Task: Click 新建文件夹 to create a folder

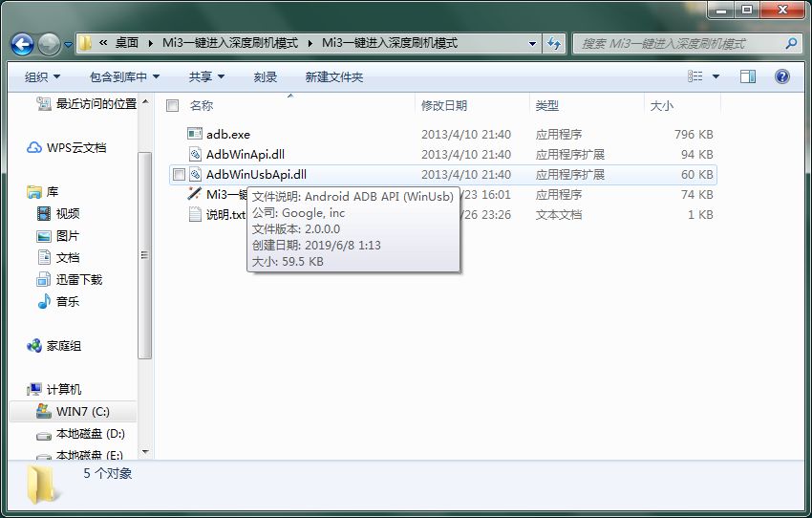Action: click(x=334, y=77)
